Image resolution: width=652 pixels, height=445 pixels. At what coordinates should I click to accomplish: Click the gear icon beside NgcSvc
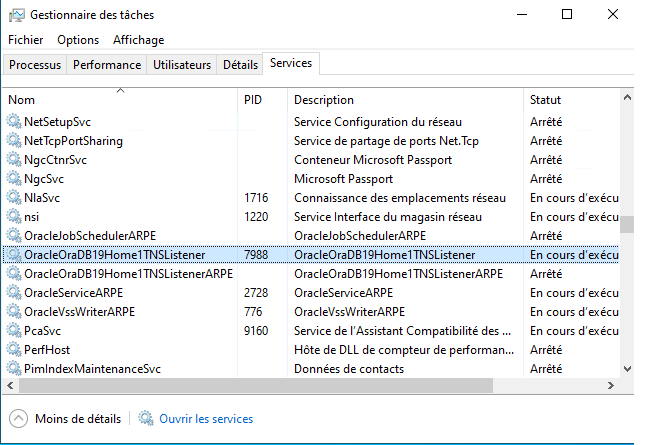(14, 179)
